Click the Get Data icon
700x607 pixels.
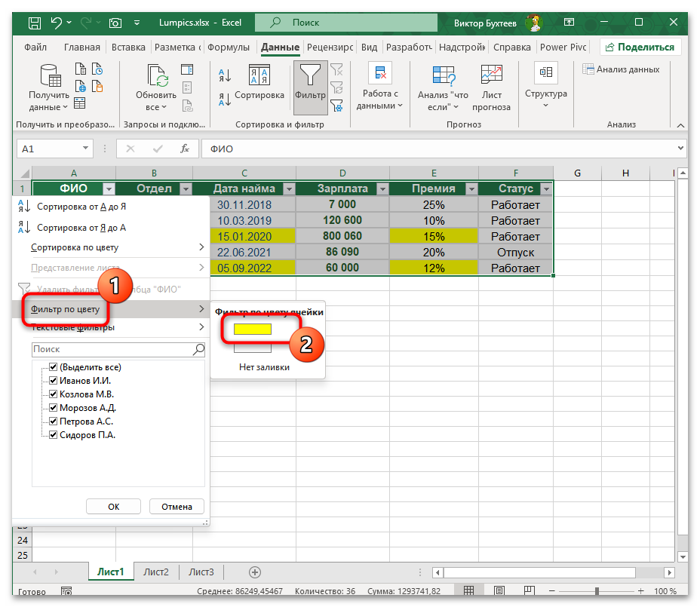(x=49, y=78)
